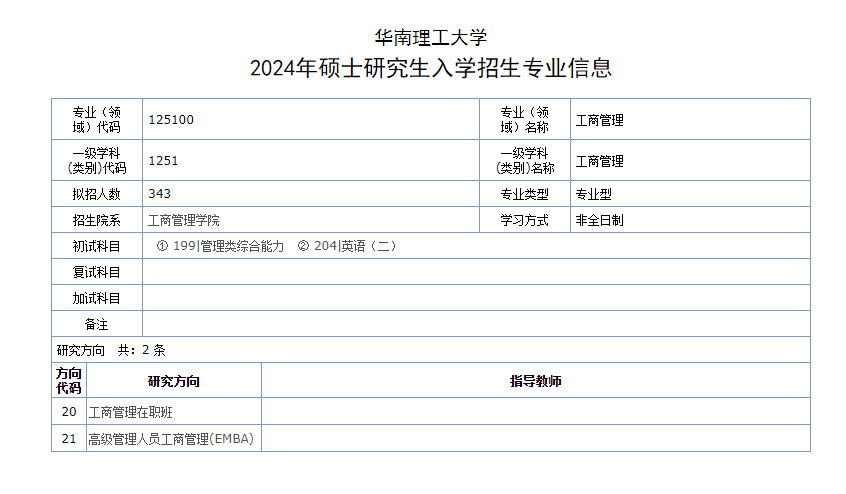
Task: Select the 工商管理在职班 direction
Action: click(x=131, y=413)
